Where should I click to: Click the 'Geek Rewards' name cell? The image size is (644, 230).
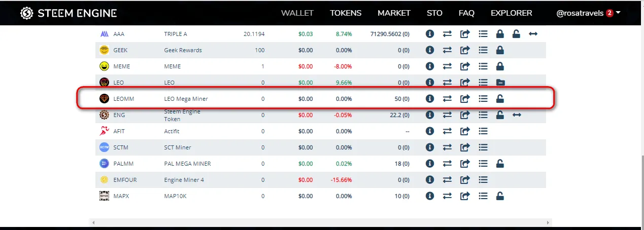[183, 50]
